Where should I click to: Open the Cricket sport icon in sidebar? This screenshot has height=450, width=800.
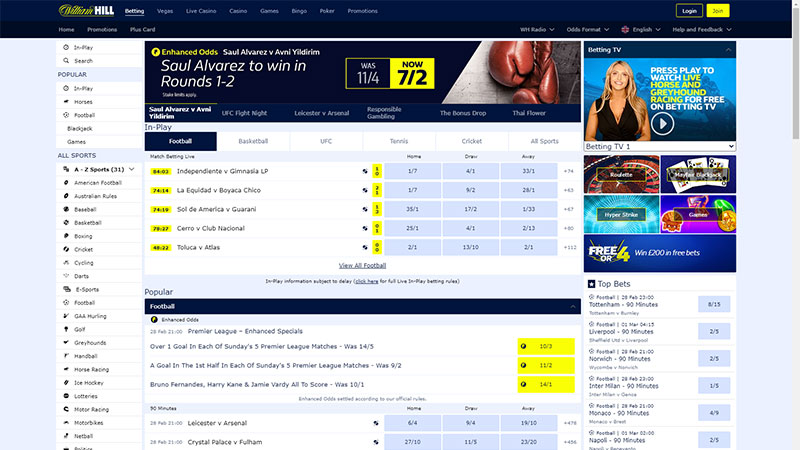point(66,249)
